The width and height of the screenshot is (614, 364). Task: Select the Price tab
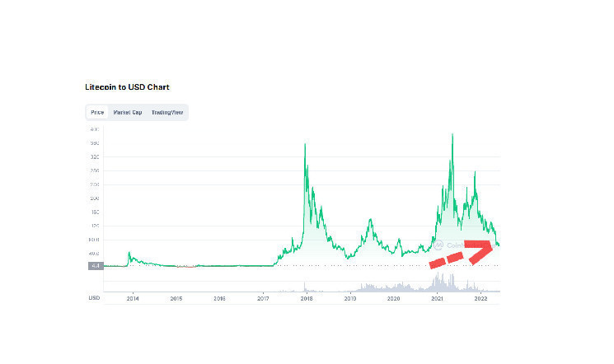(x=97, y=112)
